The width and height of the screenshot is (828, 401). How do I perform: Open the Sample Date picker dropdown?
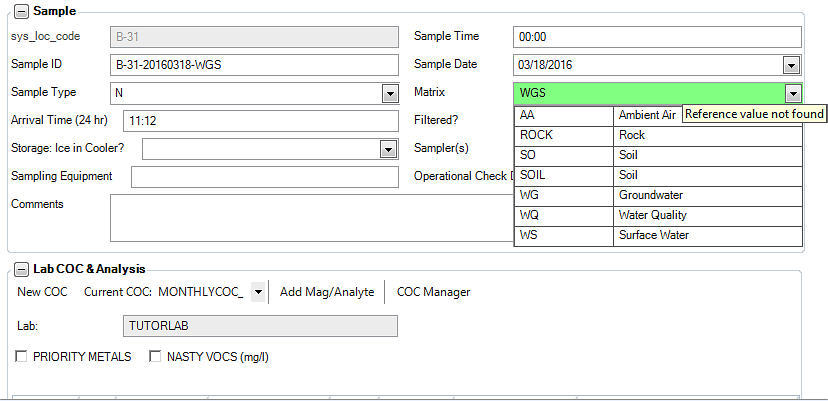[x=791, y=65]
